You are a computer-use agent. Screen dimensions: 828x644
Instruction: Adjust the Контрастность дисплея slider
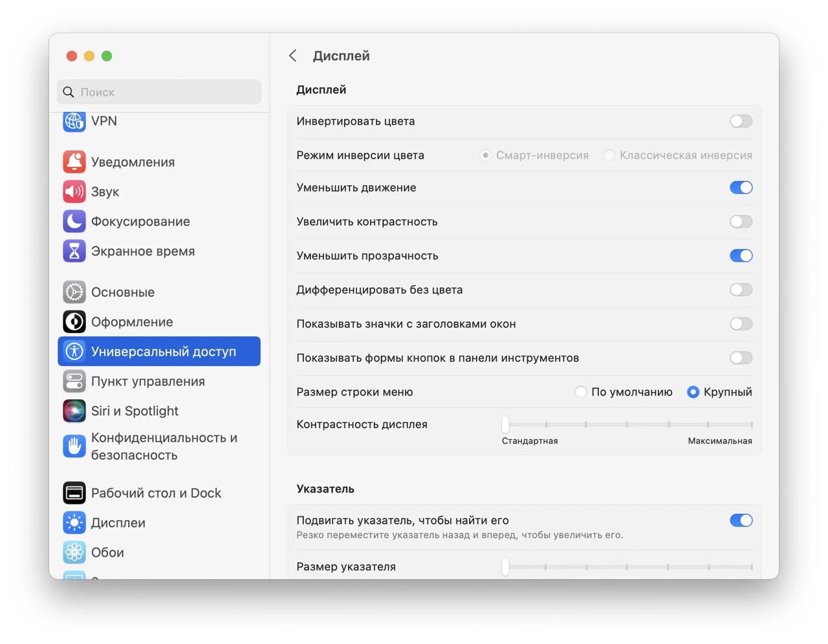505,424
